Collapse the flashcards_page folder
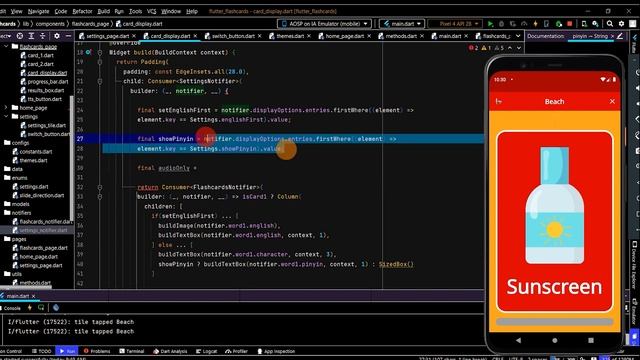 6,47
